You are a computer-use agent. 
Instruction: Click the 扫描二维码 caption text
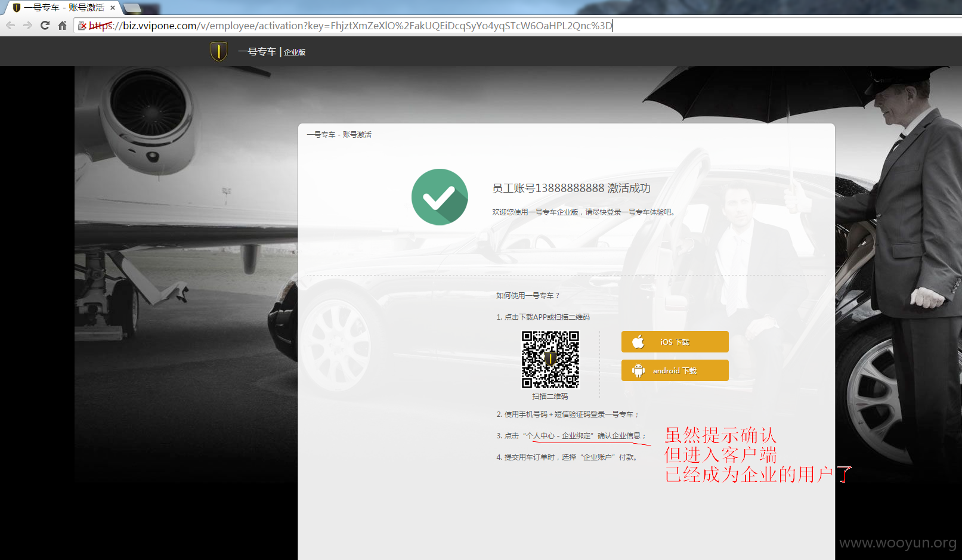pos(550,397)
